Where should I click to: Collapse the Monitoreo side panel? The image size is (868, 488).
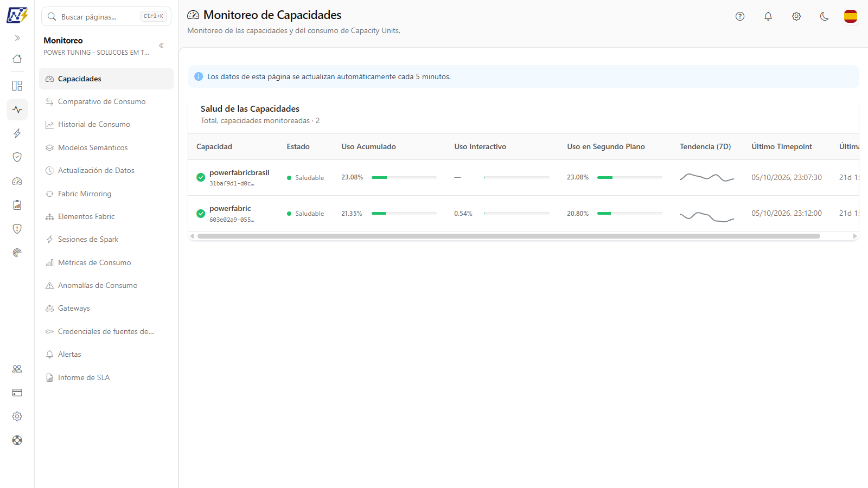pos(161,46)
